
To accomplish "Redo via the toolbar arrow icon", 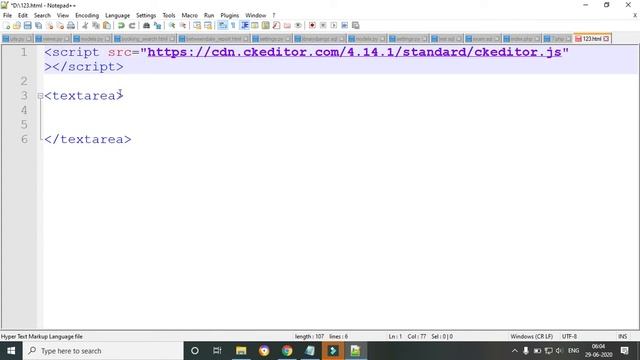I will click(x=132, y=25).
